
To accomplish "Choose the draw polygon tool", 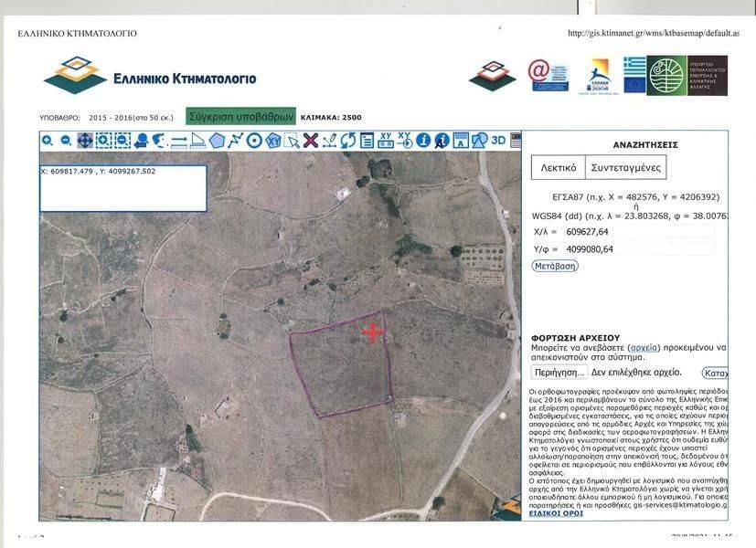I will click(x=217, y=141).
